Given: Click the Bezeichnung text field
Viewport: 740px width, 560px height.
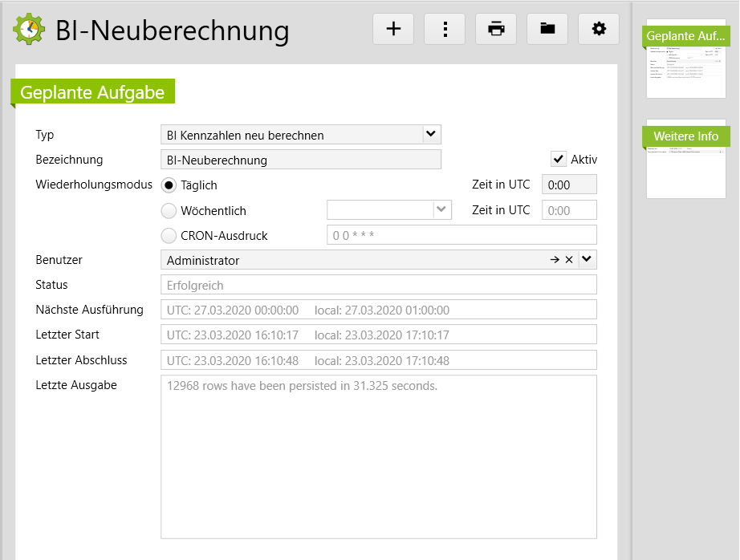Looking at the screenshot, I should (301, 160).
